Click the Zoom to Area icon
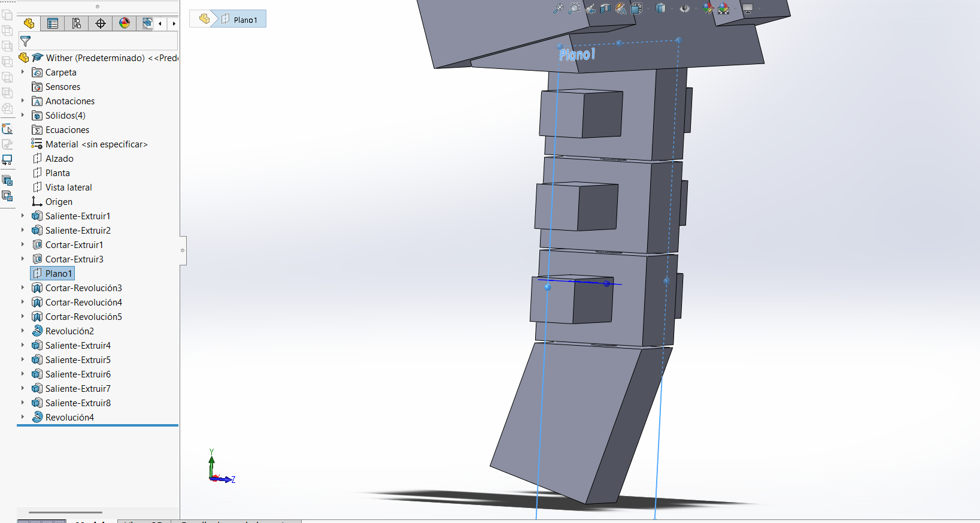This screenshot has height=523, width=980. click(574, 8)
